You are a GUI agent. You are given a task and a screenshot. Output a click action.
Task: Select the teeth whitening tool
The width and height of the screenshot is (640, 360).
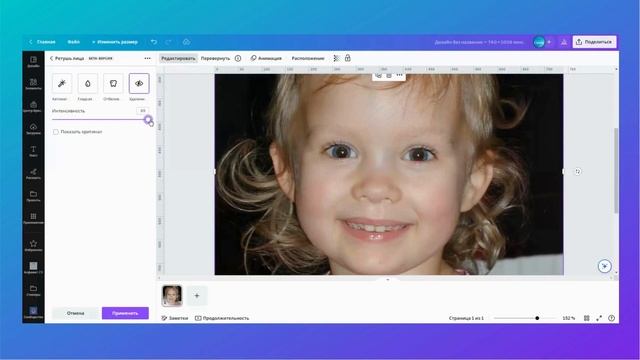(113, 83)
